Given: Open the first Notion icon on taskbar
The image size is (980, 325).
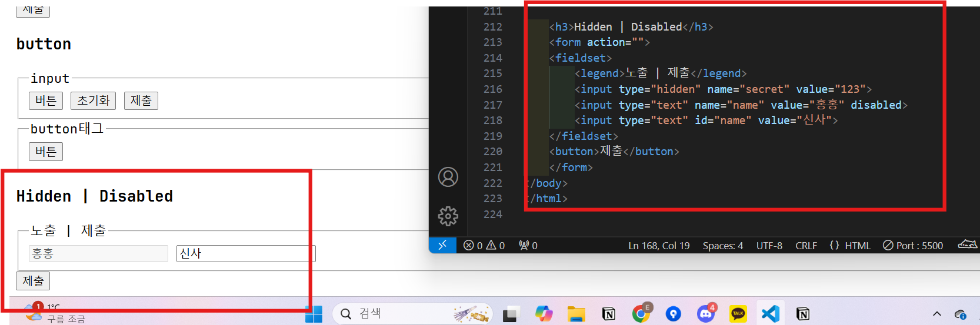Looking at the screenshot, I should point(609,314).
